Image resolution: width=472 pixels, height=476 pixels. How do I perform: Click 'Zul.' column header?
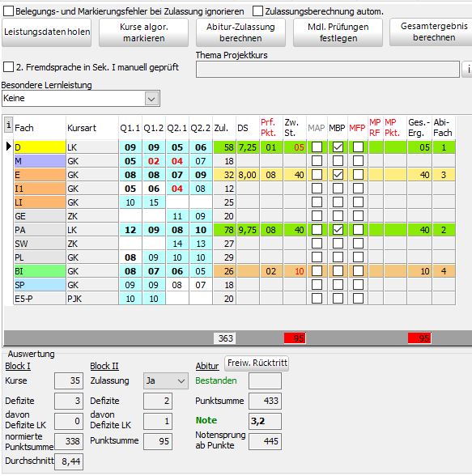click(x=221, y=128)
